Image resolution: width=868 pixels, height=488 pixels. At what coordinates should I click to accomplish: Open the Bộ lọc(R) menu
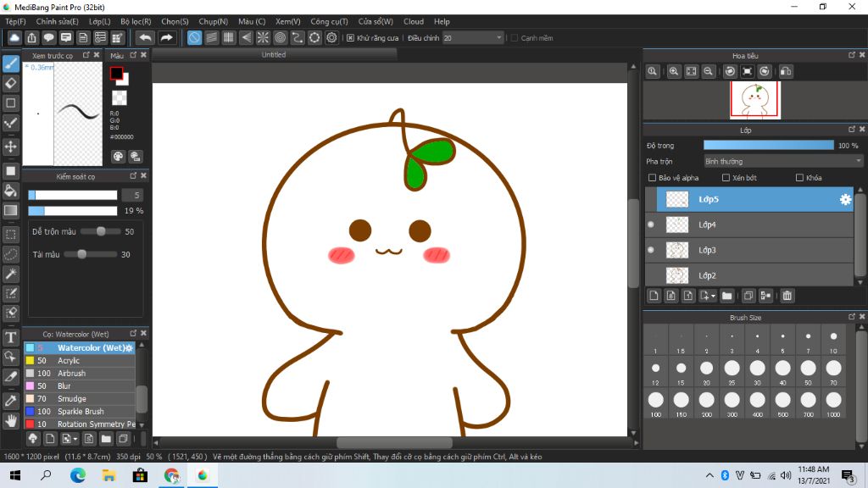tap(136, 21)
